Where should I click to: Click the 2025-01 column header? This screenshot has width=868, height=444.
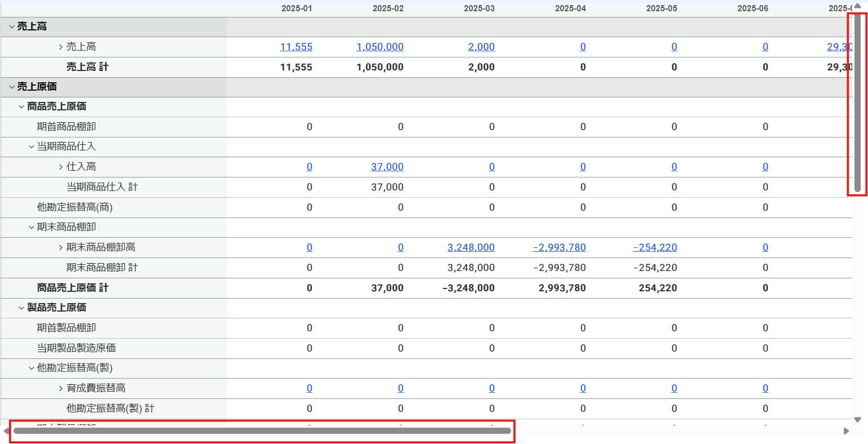pyautogui.click(x=297, y=8)
